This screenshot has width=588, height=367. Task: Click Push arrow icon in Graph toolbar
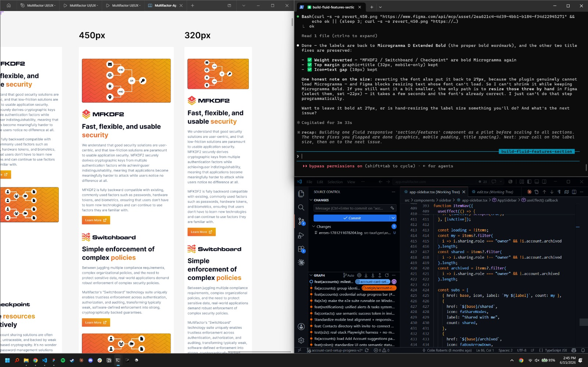click(x=380, y=275)
